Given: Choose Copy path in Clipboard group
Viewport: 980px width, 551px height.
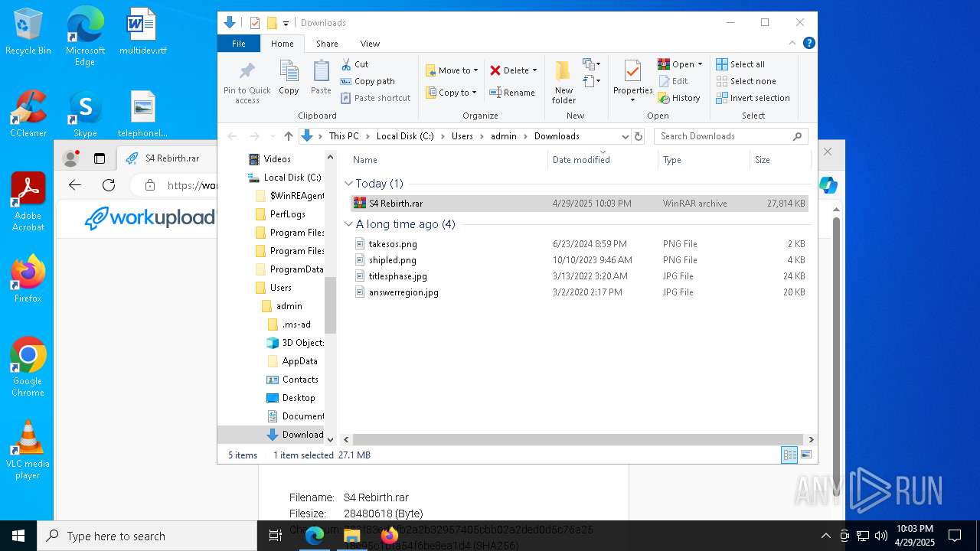Looking at the screenshot, I should (x=367, y=81).
